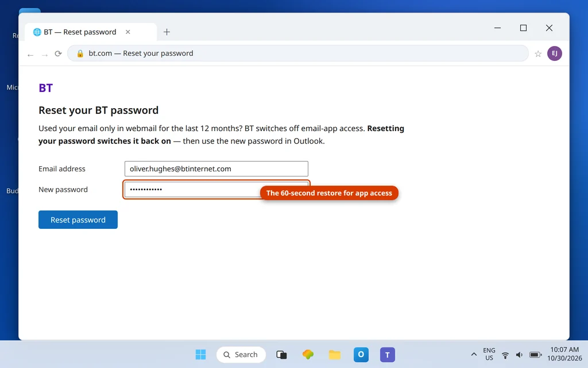Open the taskbar Search box
This screenshot has height=368, width=588.
241,354
